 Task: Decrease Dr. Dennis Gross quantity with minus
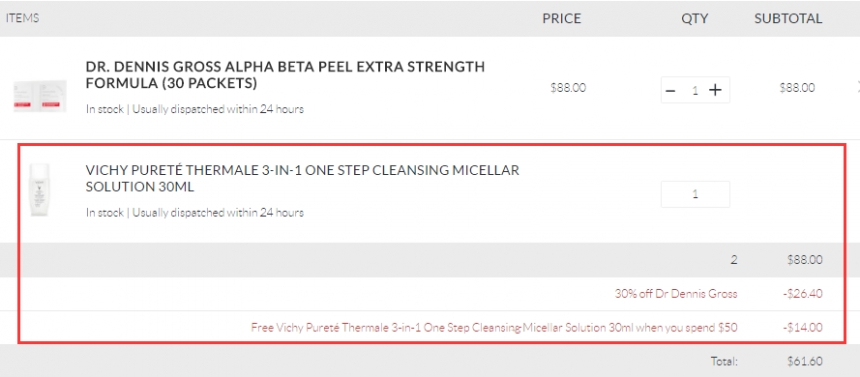670,91
